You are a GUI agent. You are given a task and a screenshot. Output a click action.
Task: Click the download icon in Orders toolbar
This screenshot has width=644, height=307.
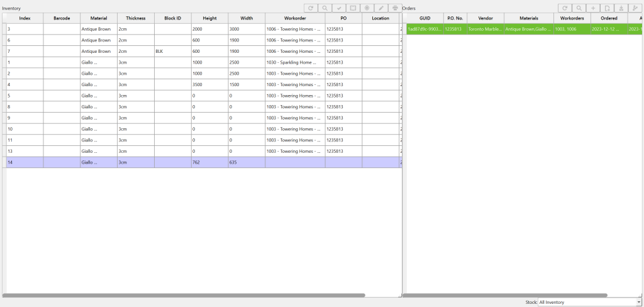click(621, 8)
